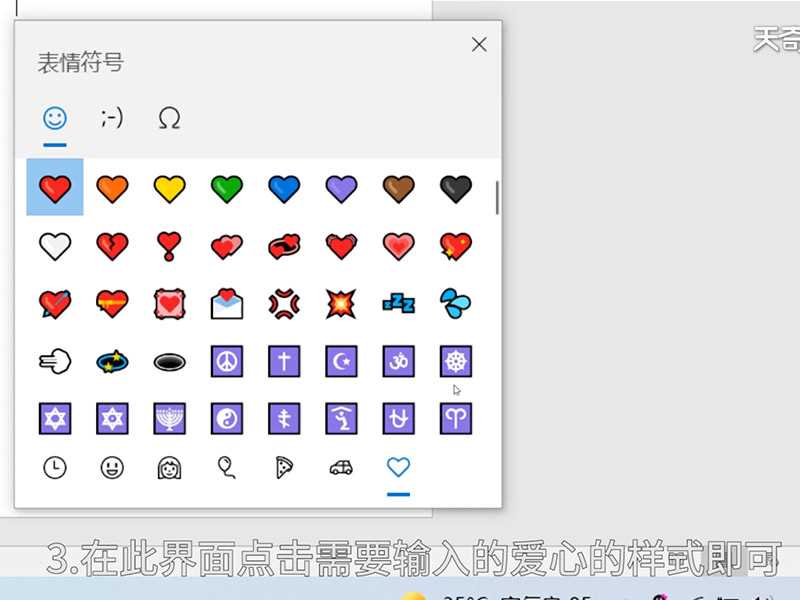
Task: Open the celebrations balloon category icon
Action: [226, 467]
